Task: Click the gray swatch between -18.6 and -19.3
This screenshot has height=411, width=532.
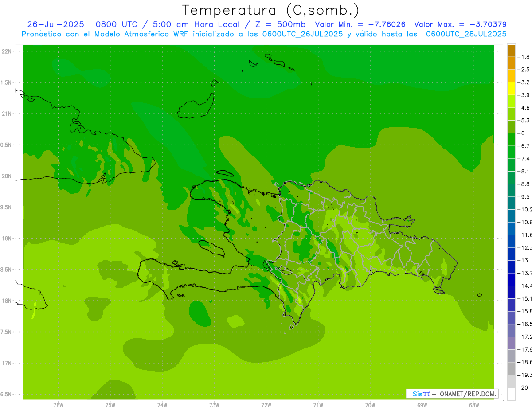Action: pos(511,368)
